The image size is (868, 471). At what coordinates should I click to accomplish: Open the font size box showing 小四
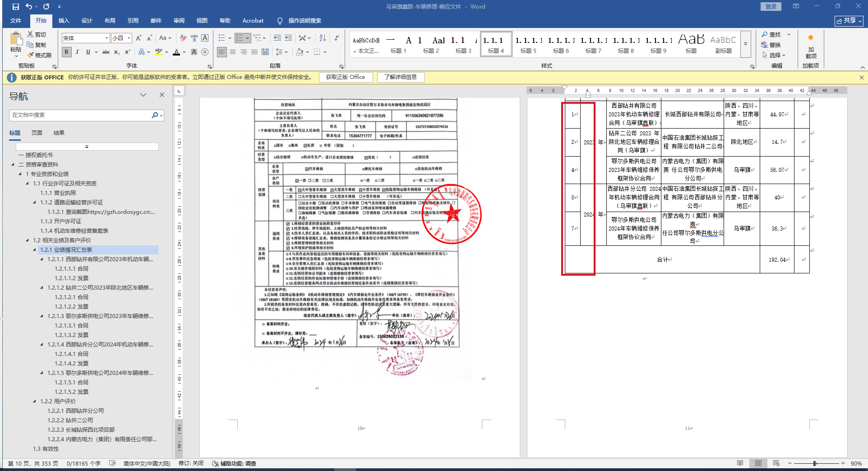tap(121, 38)
